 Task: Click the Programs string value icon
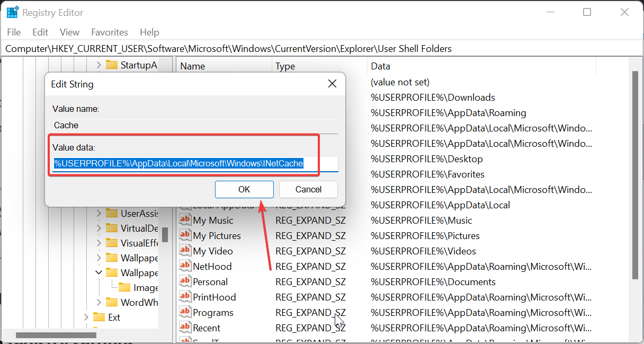[185, 312]
